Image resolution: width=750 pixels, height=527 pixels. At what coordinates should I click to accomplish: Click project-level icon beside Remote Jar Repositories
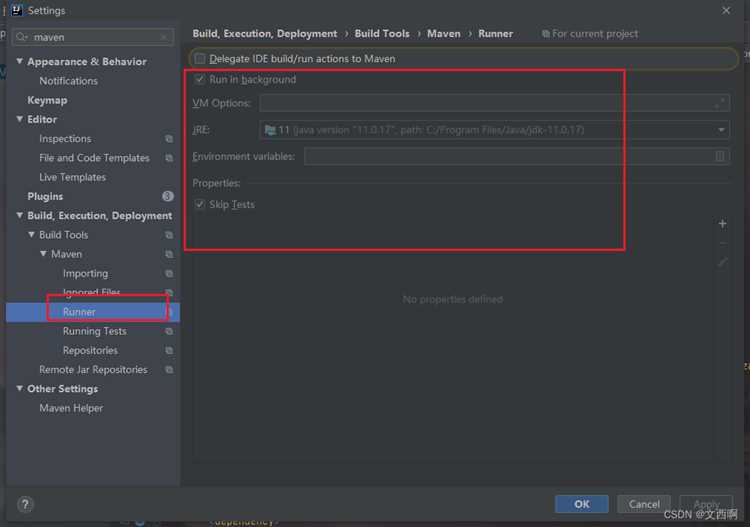click(169, 370)
